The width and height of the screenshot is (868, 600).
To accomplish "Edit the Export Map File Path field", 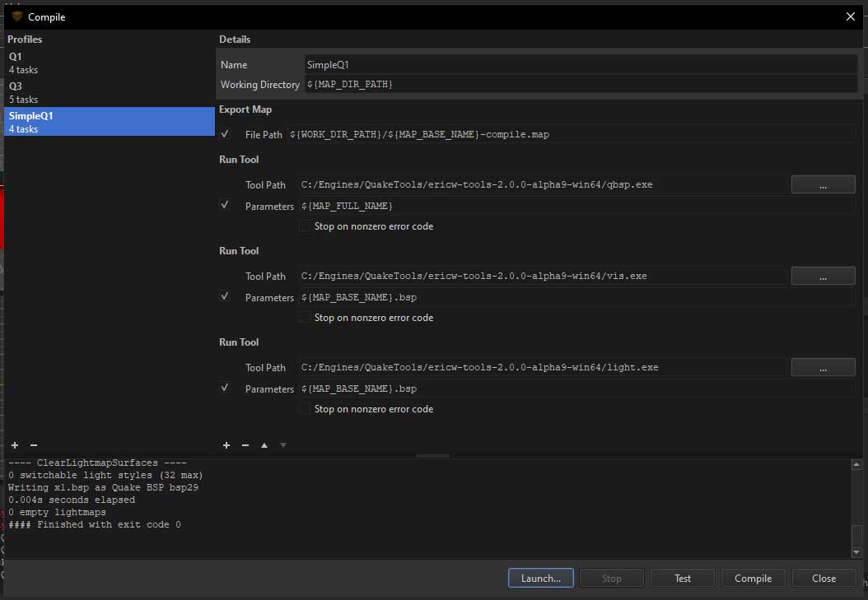I will click(x=572, y=134).
